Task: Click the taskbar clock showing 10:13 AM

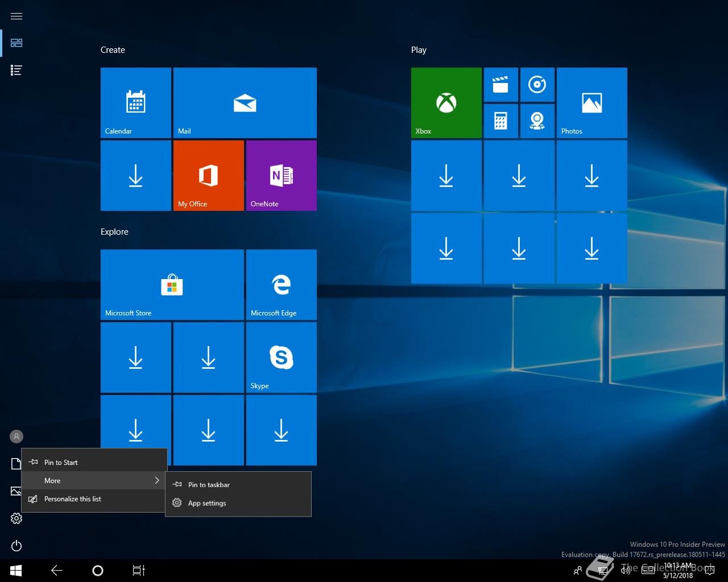Action: click(x=678, y=571)
